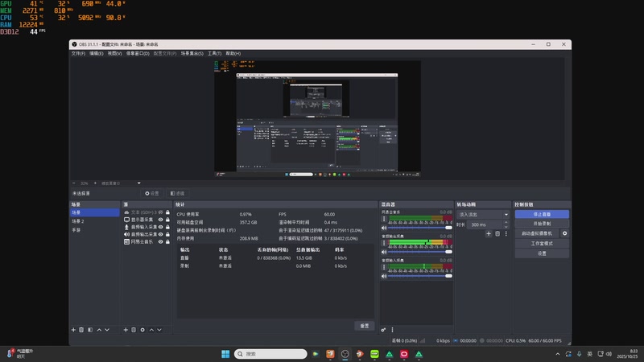Image resolution: width=644 pixels, height=362 pixels.
Task: Open the 编辑(E) menu
Action: click(96, 53)
